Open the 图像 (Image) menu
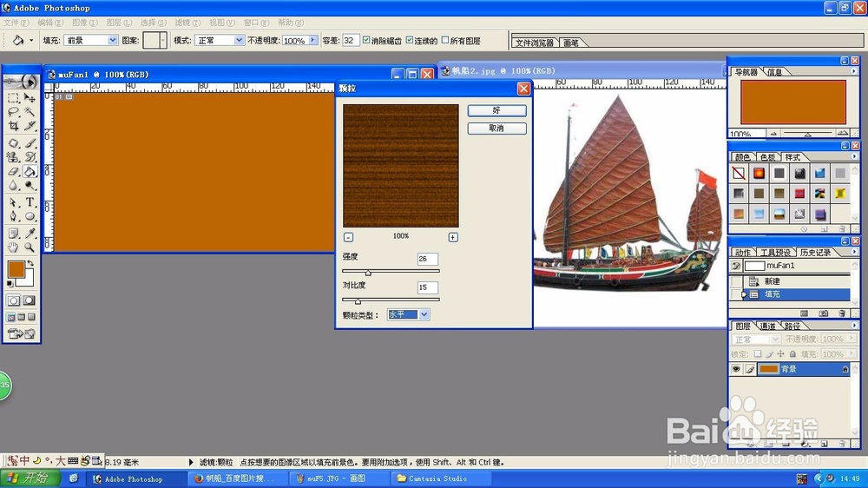The image size is (868, 488). (x=85, y=23)
